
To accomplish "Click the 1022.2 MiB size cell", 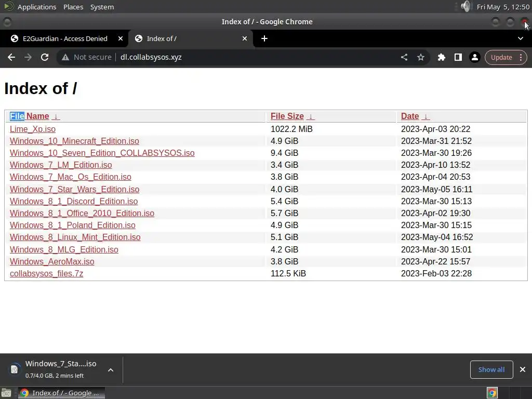I will pyautogui.click(x=291, y=129).
